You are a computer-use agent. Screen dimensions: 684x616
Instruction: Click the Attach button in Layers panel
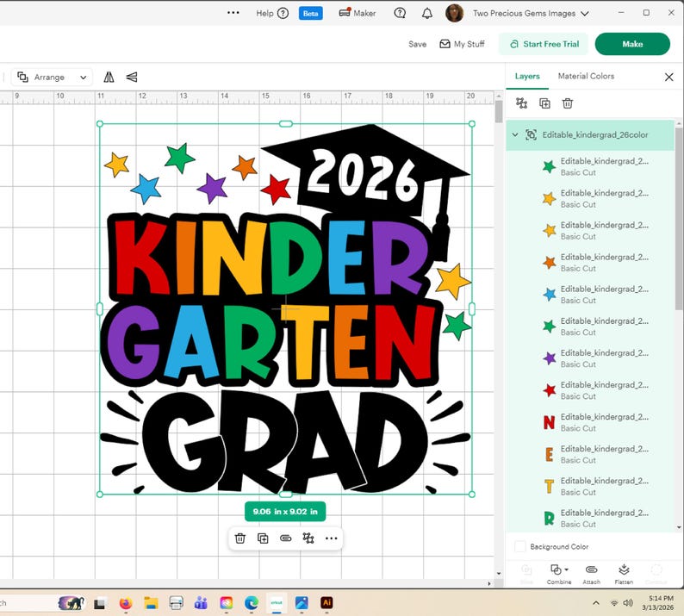point(591,574)
